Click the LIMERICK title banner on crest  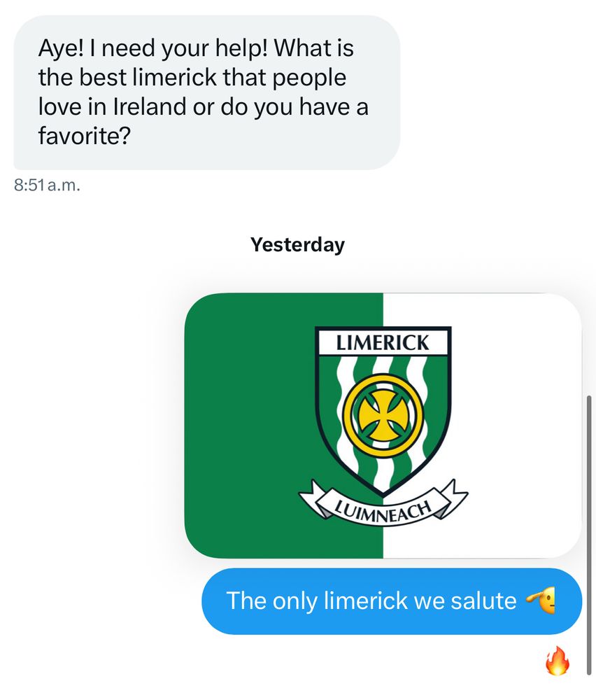point(383,343)
